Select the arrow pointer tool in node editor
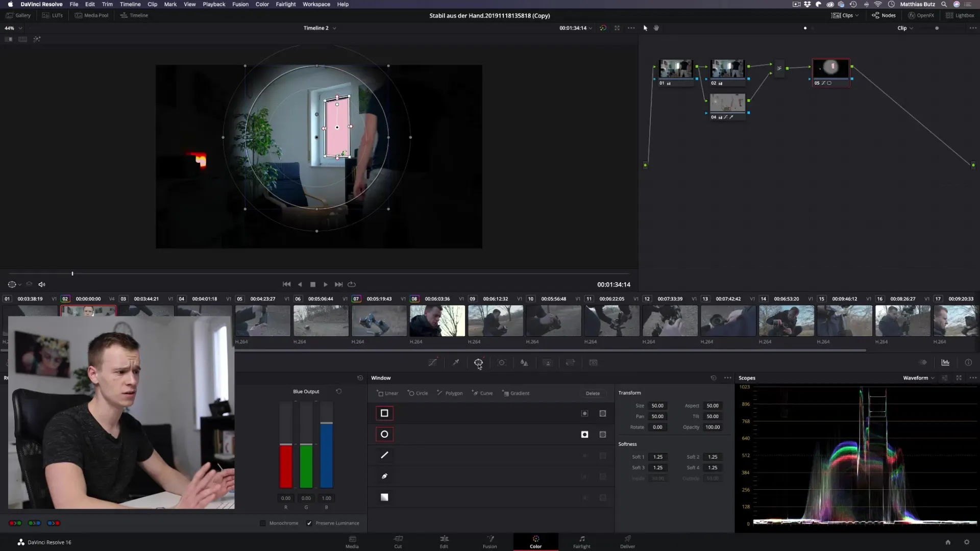Screen dimensions: 980x551 point(645,28)
